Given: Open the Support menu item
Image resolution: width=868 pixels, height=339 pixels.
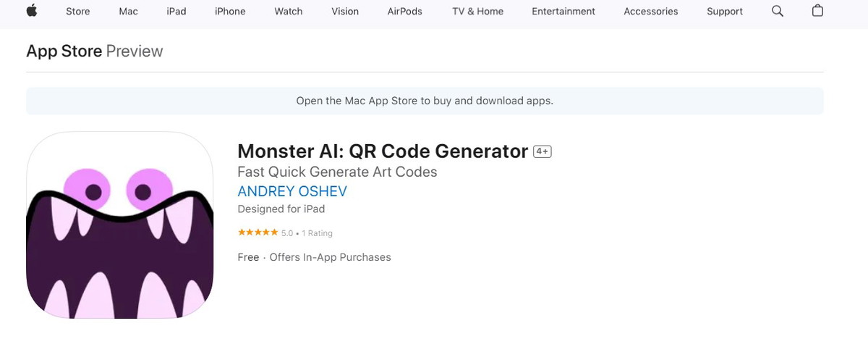Looking at the screenshot, I should point(725,11).
